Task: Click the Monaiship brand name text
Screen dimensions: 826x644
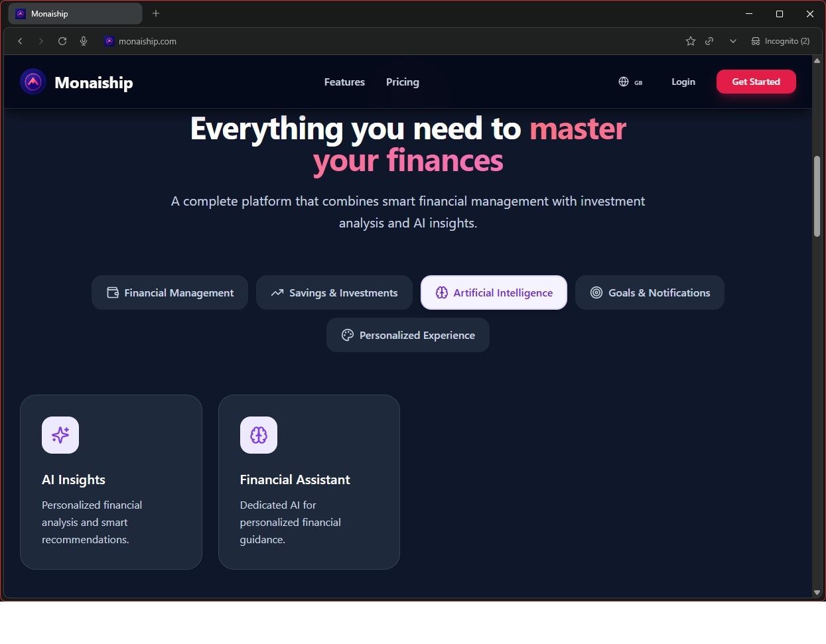Action: pyautogui.click(x=94, y=83)
